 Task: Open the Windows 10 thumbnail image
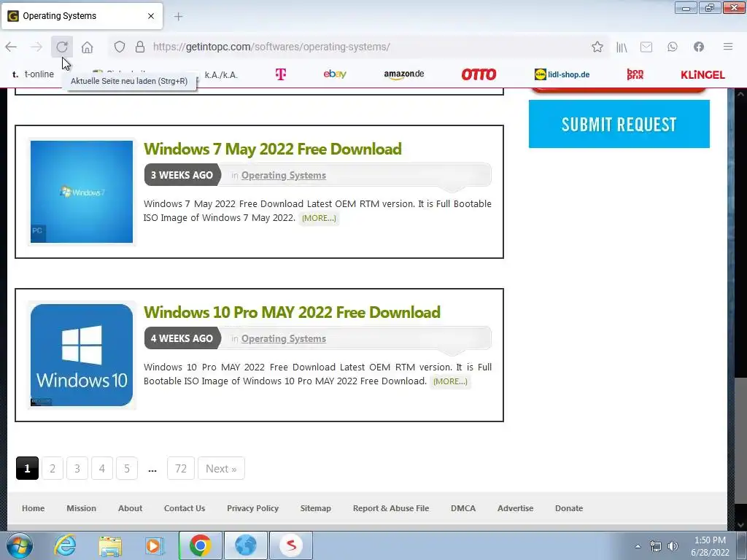[82, 355]
